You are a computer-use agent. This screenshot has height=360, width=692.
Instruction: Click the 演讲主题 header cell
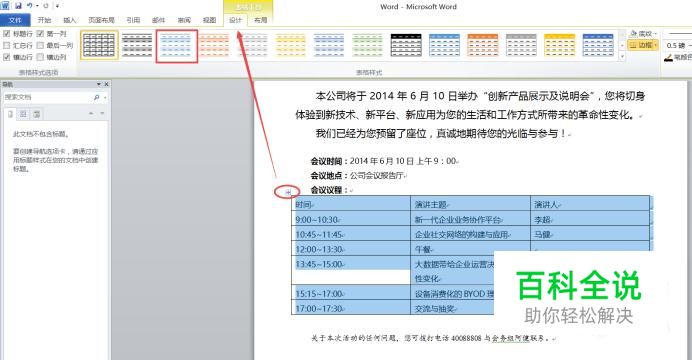(x=470, y=204)
